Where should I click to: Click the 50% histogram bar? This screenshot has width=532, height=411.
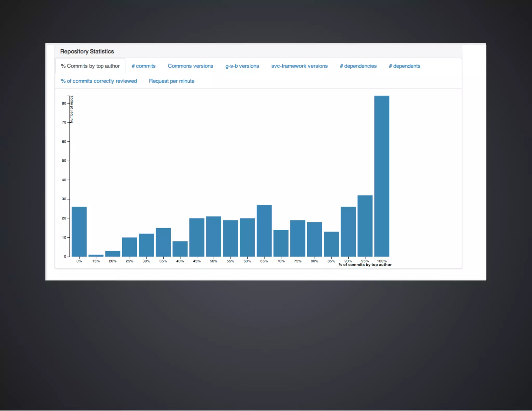214,236
